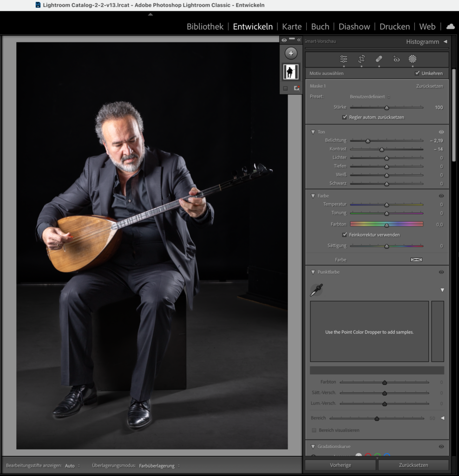Toggle the Farbe section eye icon
Screen dimensions: 459x476
click(441, 196)
